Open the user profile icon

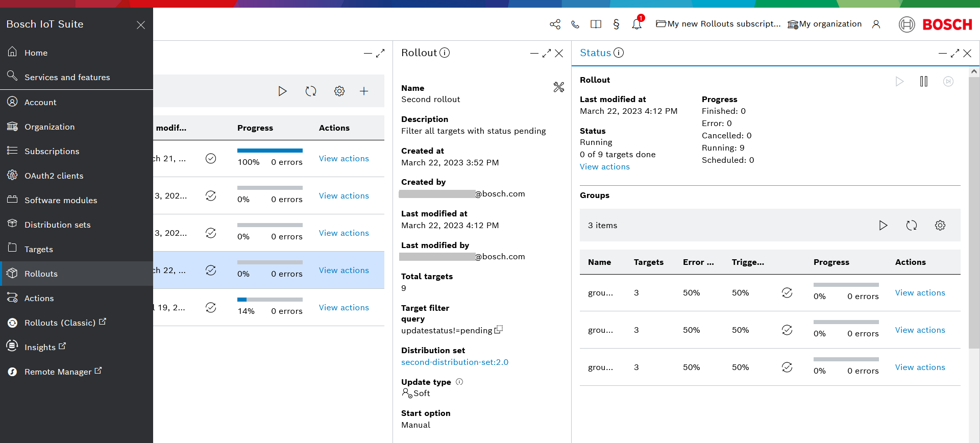[x=876, y=24]
